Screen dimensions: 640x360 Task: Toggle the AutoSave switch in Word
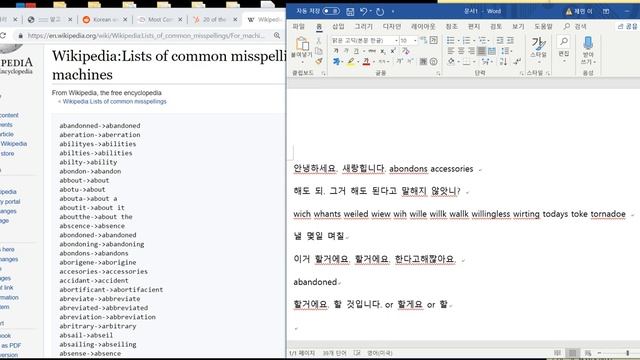(331, 11)
